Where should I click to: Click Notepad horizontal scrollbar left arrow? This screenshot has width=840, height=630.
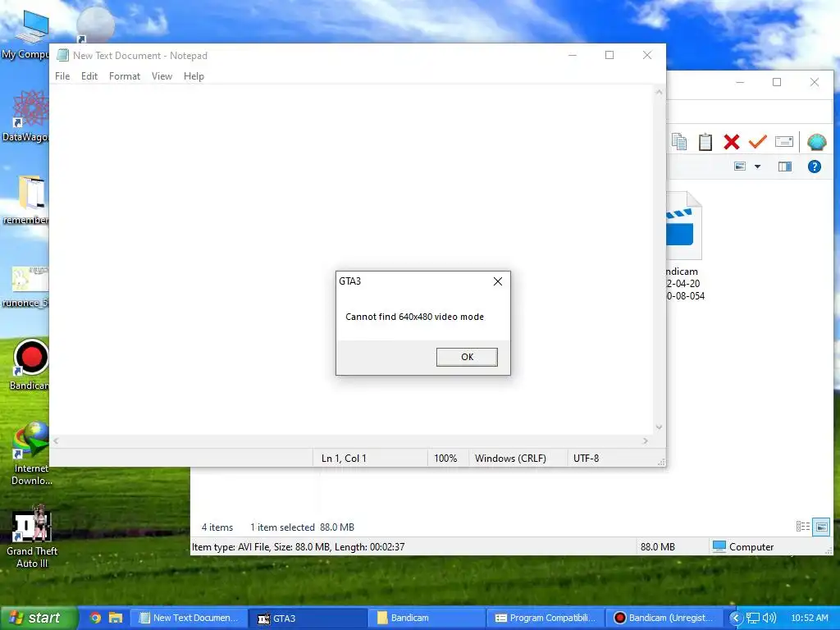click(x=56, y=441)
